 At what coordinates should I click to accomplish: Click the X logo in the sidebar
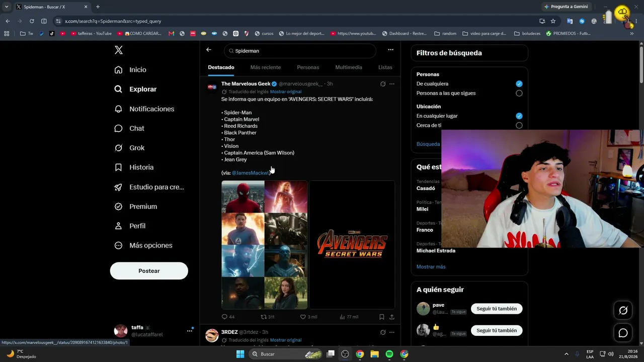click(119, 50)
